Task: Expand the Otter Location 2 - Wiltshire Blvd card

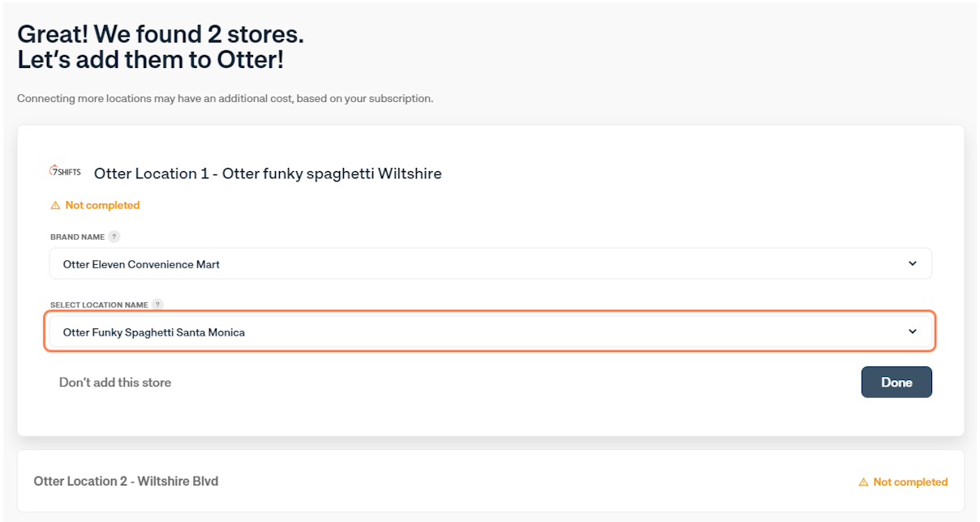Action: [x=491, y=481]
